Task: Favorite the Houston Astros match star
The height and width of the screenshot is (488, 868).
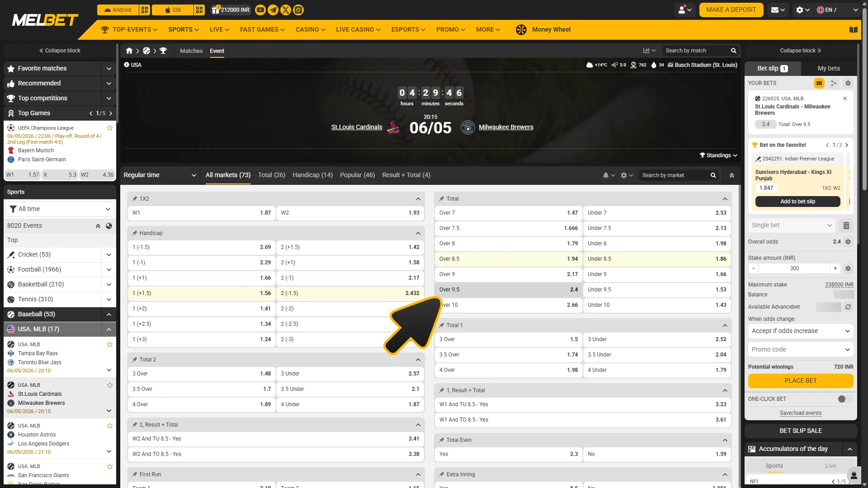Action: click(x=110, y=426)
